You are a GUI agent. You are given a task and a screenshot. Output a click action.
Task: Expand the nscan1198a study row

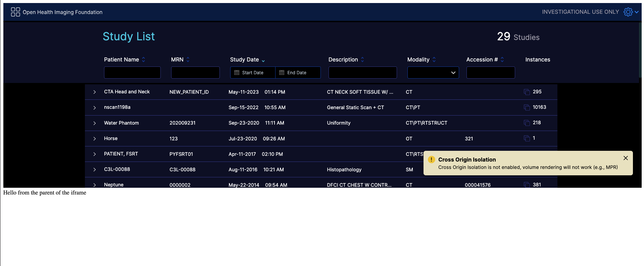click(x=95, y=108)
